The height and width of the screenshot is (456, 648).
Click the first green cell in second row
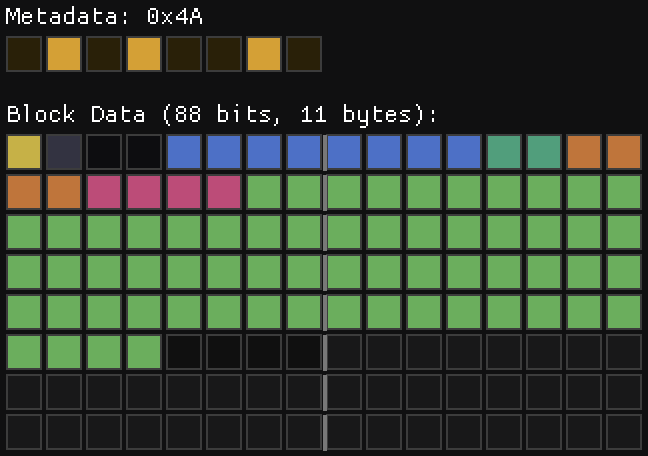click(x=264, y=192)
